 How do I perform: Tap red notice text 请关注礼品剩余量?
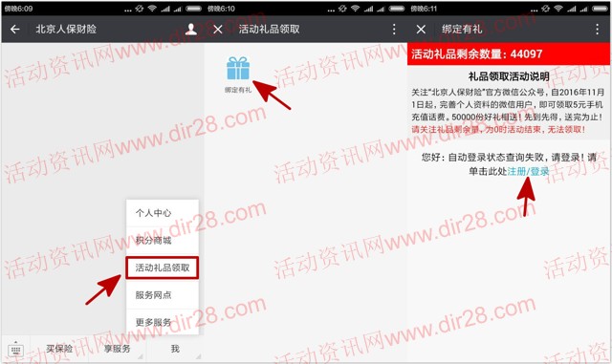498,130
